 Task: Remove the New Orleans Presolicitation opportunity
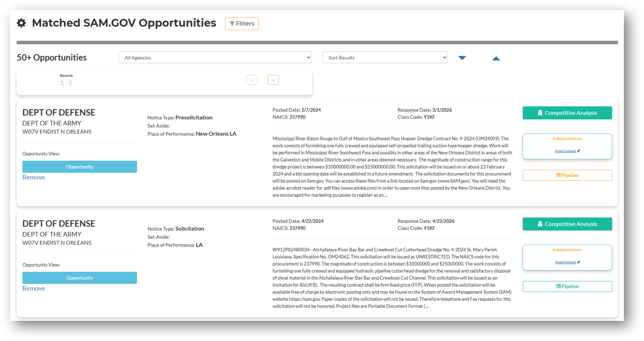coord(34,177)
